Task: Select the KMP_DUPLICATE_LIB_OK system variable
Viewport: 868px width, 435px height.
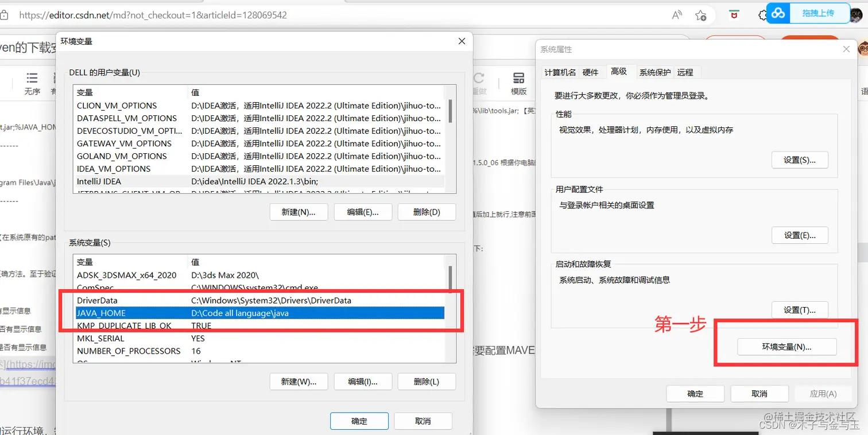Action: pos(259,325)
